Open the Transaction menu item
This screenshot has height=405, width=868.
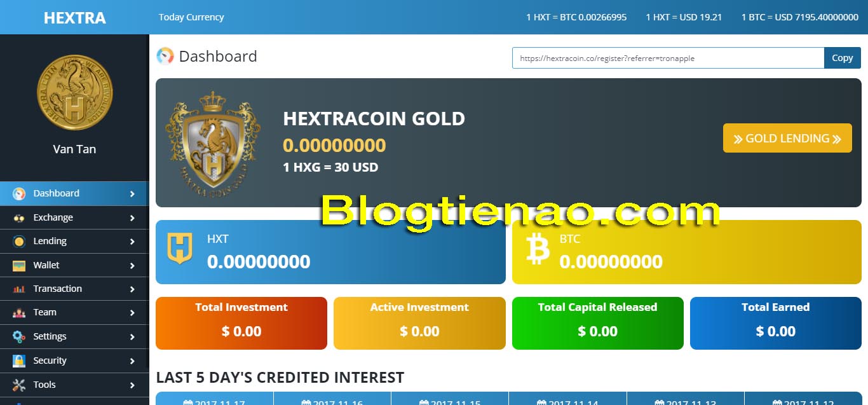tap(74, 289)
